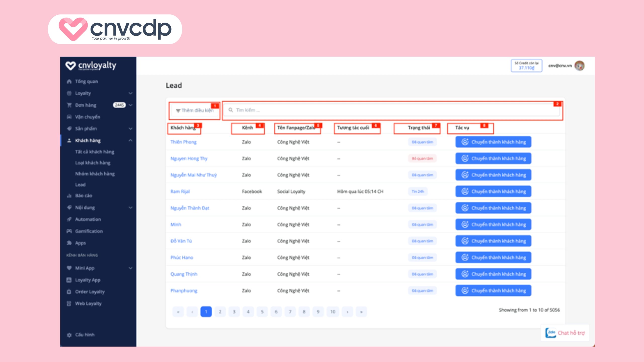
Task: Click the Mini App heart icon
Action: click(x=69, y=268)
